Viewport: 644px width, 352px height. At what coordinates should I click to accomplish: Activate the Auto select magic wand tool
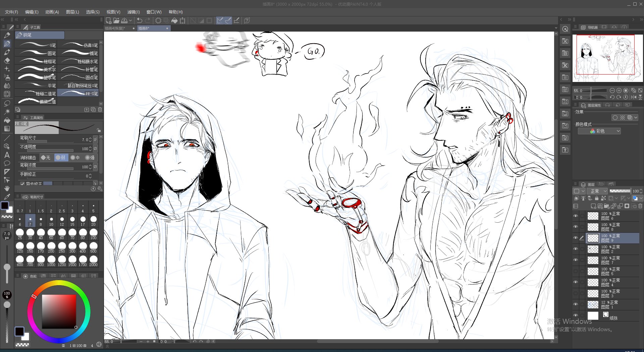[x=7, y=111]
